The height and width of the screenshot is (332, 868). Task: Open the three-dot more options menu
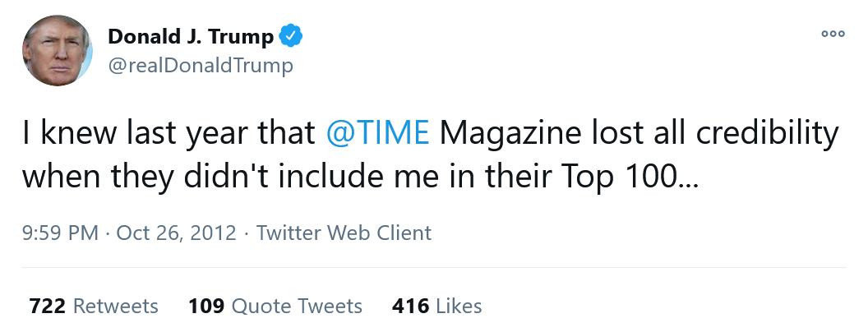tap(833, 34)
